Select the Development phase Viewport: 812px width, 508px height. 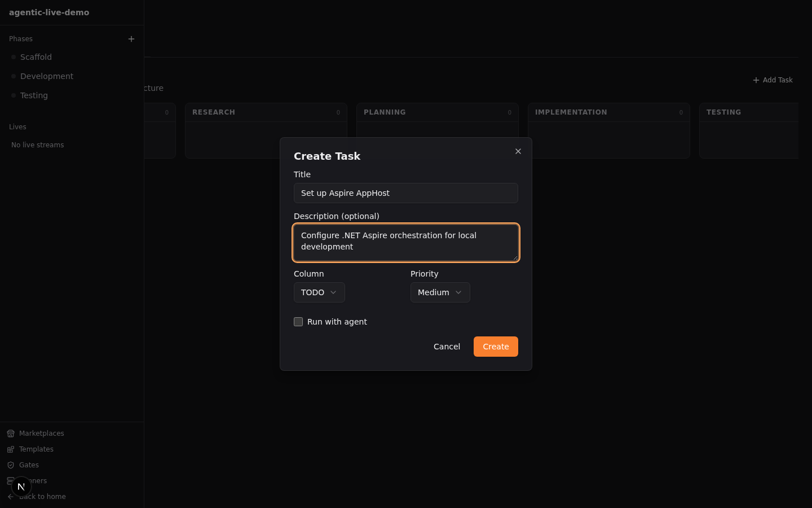click(x=47, y=76)
